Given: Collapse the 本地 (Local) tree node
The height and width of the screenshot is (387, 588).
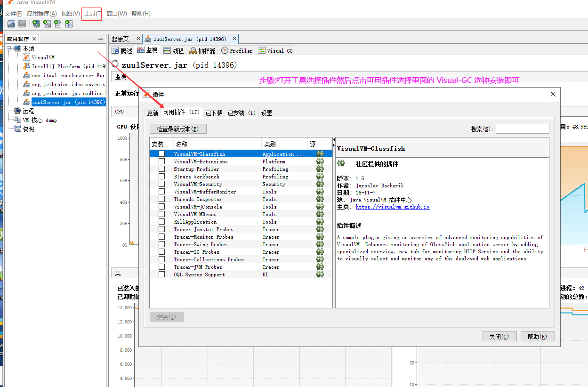Looking at the screenshot, I should pyautogui.click(x=8, y=48).
